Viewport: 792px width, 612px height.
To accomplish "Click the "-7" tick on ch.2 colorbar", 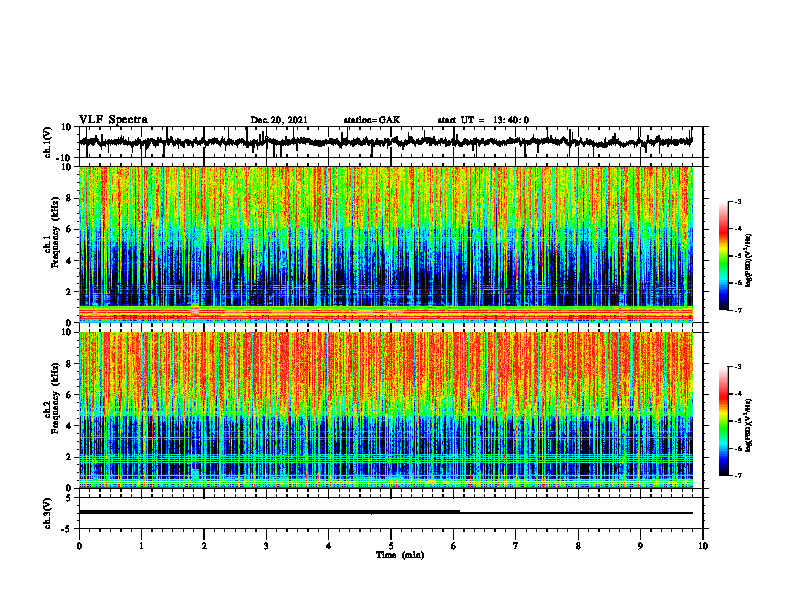I will coord(737,476).
